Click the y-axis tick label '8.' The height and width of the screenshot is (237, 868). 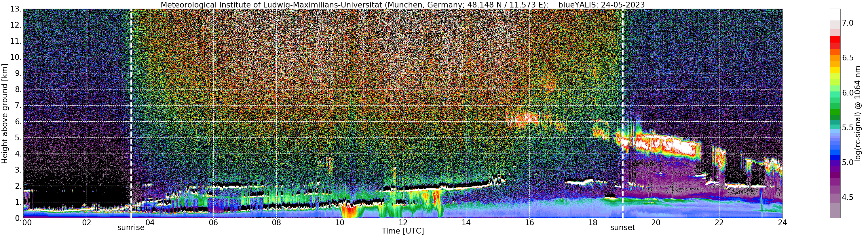click(18, 89)
